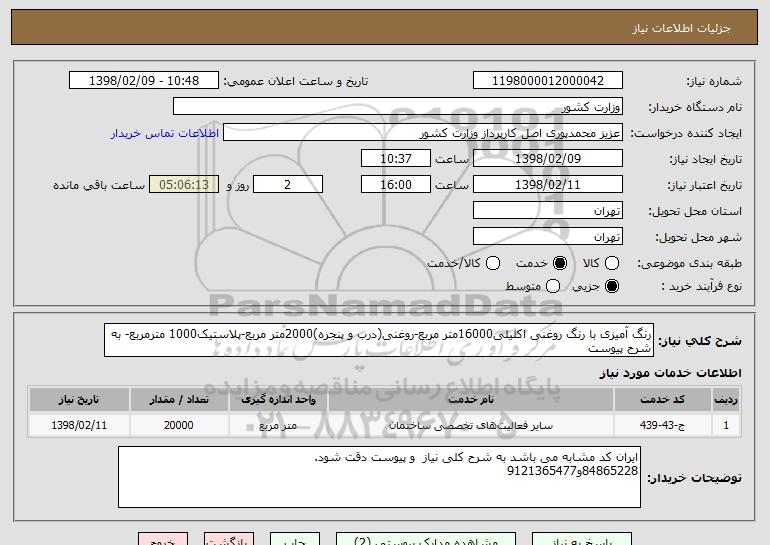Select the خدمت (service) radio button

point(560,263)
